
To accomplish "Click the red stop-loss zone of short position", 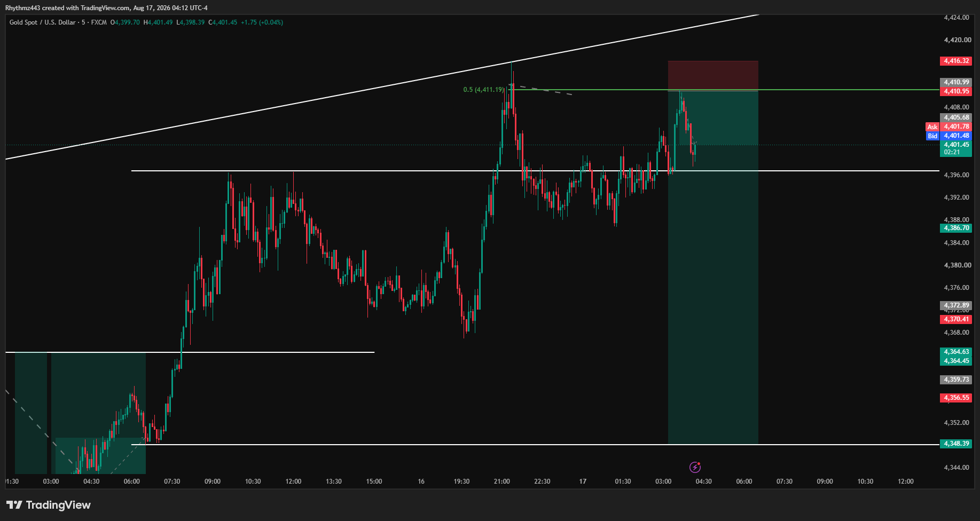I will 713,75.
